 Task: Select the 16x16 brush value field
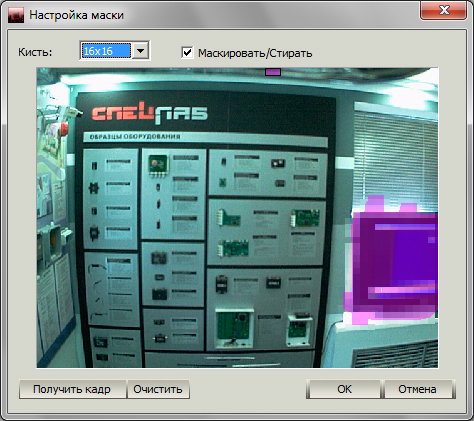[106, 51]
